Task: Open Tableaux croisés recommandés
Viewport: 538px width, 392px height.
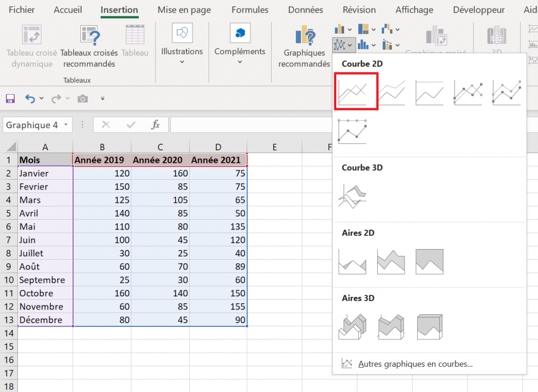Action: [x=89, y=46]
